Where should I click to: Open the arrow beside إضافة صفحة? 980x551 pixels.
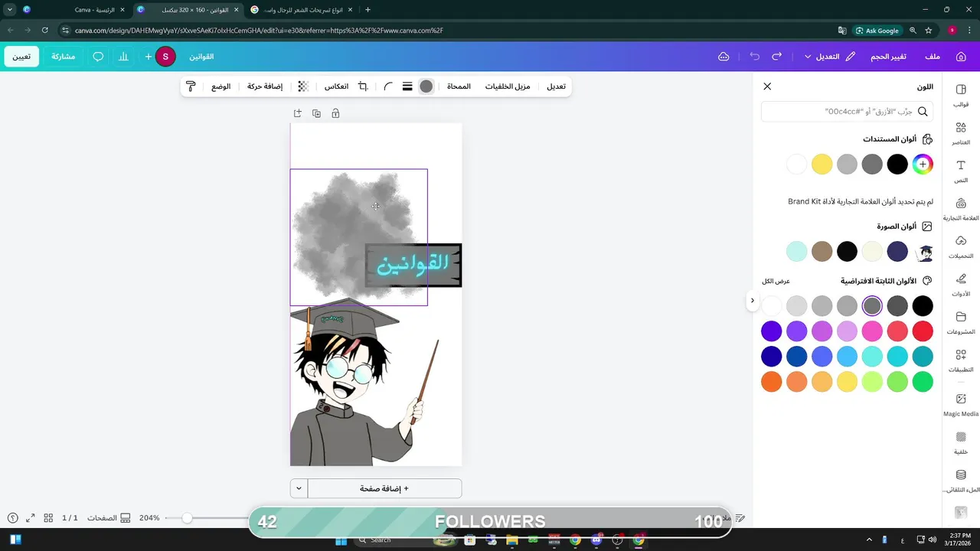pyautogui.click(x=299, y=488)
